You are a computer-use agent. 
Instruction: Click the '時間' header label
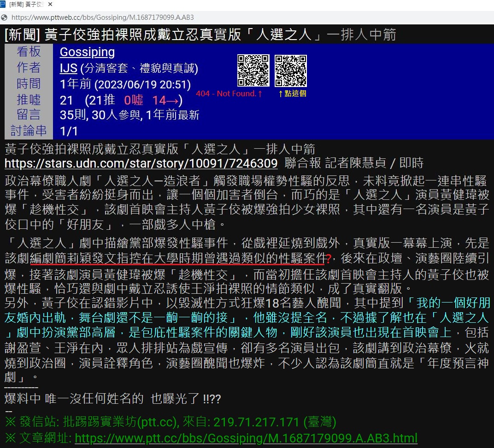coord(29,83)
